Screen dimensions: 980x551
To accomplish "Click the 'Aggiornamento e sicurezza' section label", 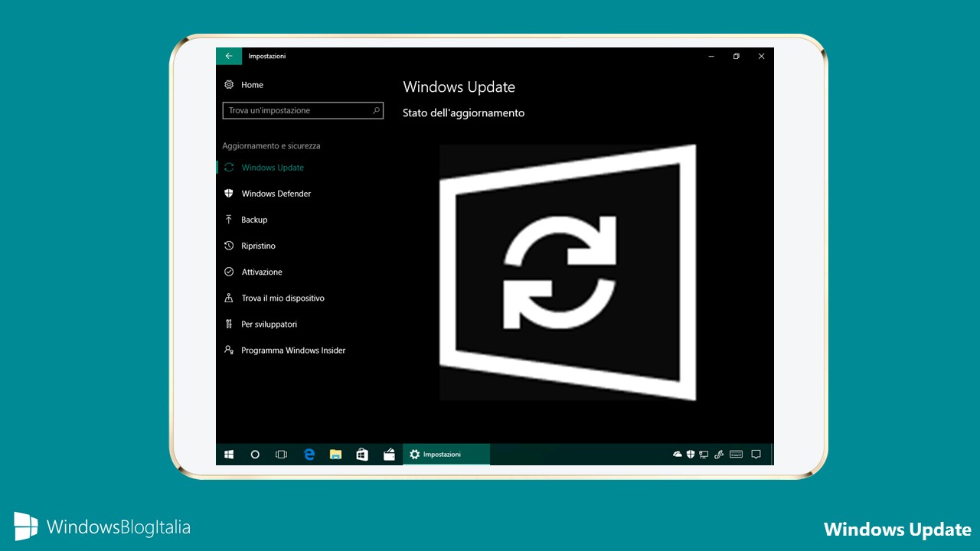I will pyautogui.click(x=271, y=145).
